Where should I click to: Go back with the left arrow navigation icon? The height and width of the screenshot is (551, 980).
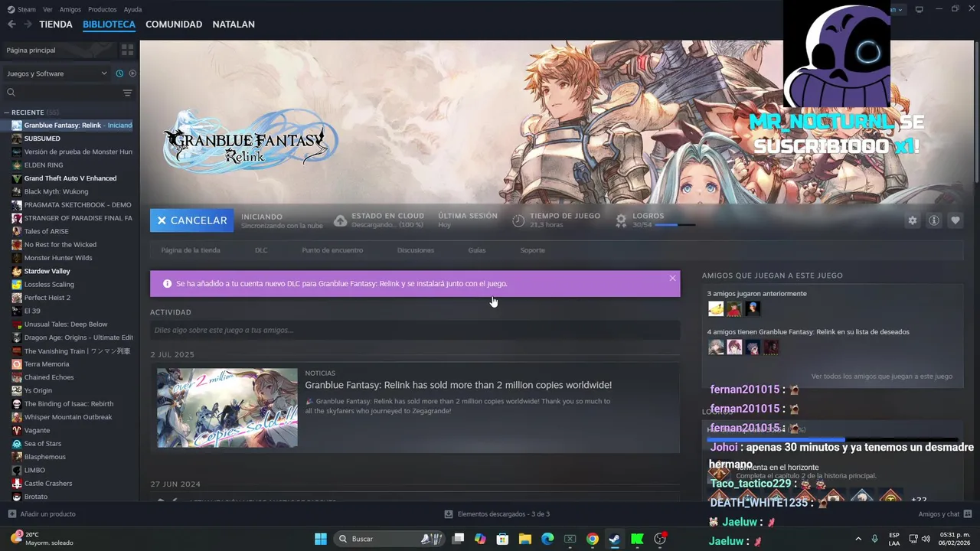(11, 24)
